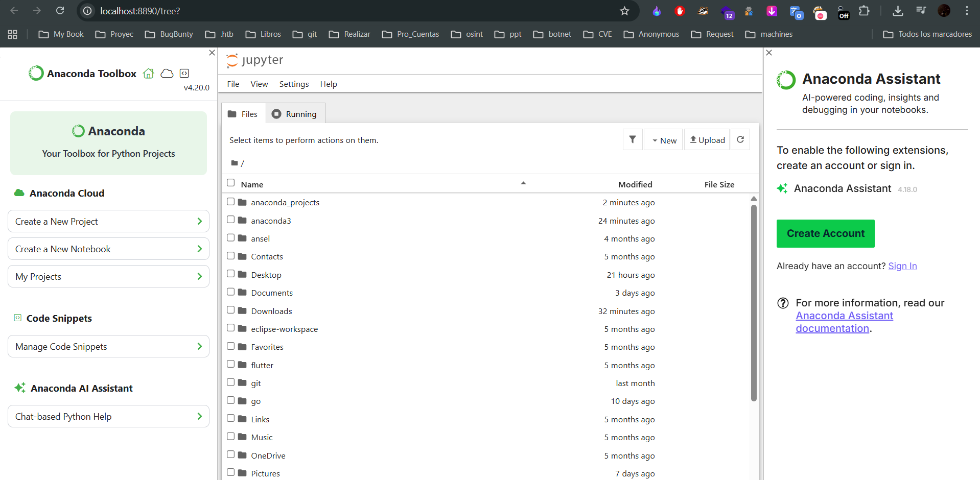This screenshot has height=480, width=980.
Task: Open Chrome downloads icon
Action: [898, 11]
